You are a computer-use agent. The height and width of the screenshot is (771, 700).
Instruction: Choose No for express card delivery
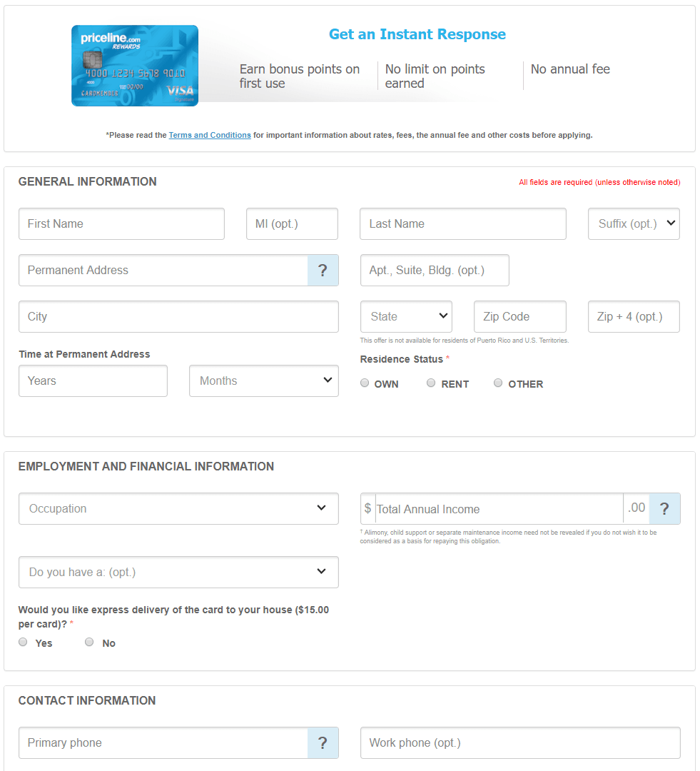(89, 642)
